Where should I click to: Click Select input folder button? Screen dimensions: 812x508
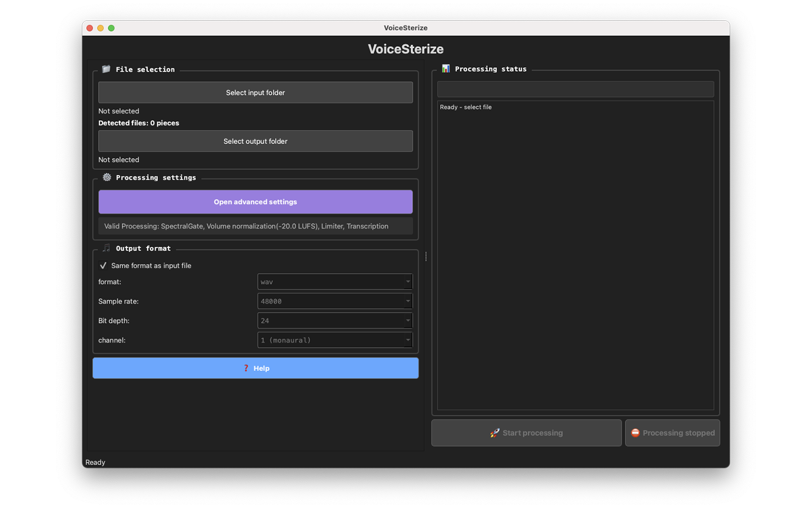tap(255, 93)
